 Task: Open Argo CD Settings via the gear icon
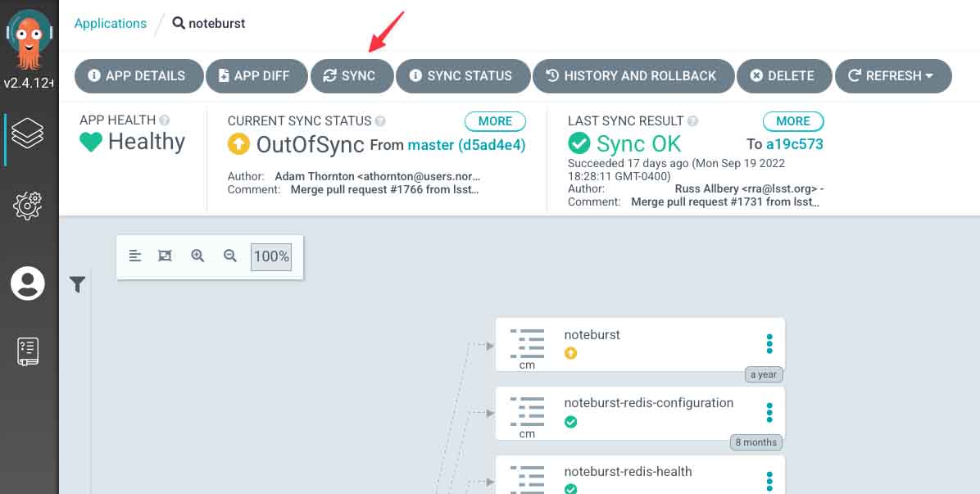click(x=29, y=206)
